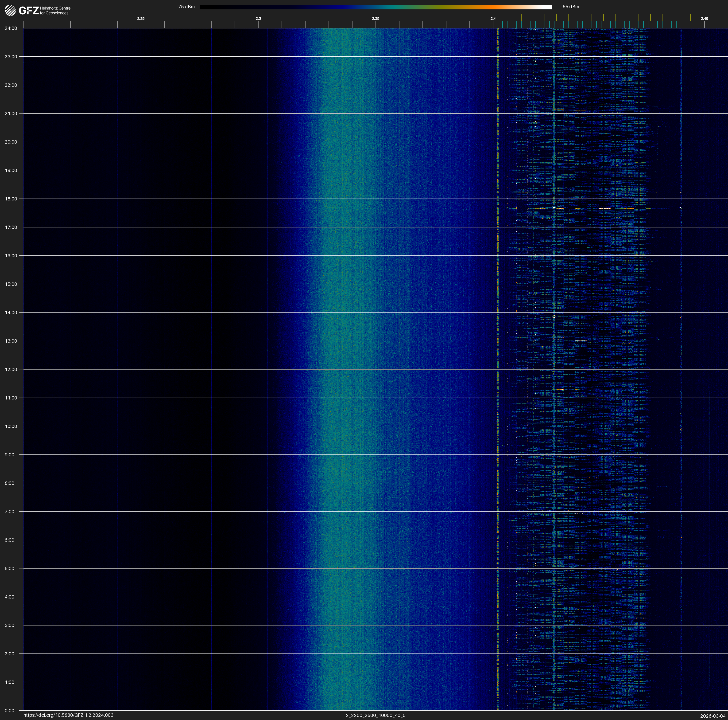
Task: Click the 2026-03-04 date label
Action: click(713, 716)
